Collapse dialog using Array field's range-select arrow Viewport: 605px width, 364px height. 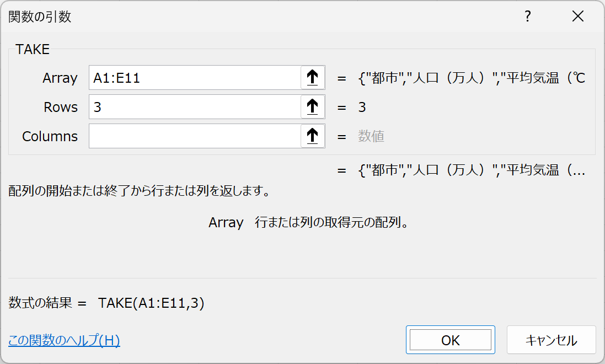(313, 78)
